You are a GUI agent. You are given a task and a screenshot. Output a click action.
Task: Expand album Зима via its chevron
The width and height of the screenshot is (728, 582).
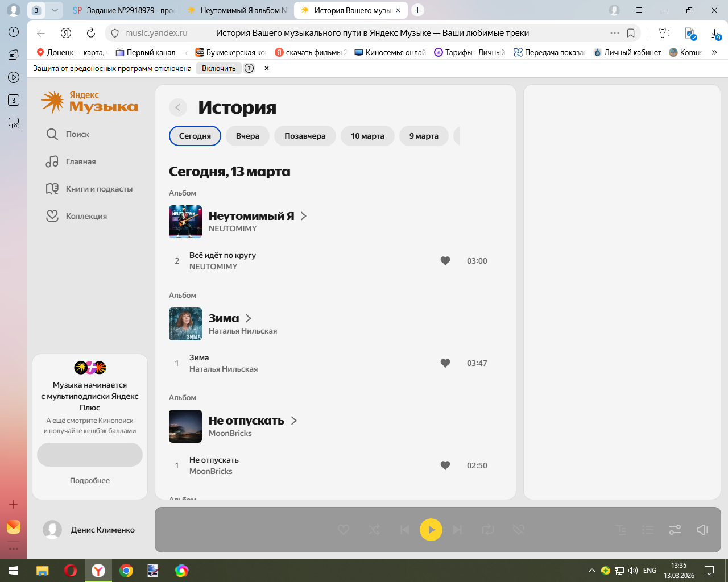(249, 318)
